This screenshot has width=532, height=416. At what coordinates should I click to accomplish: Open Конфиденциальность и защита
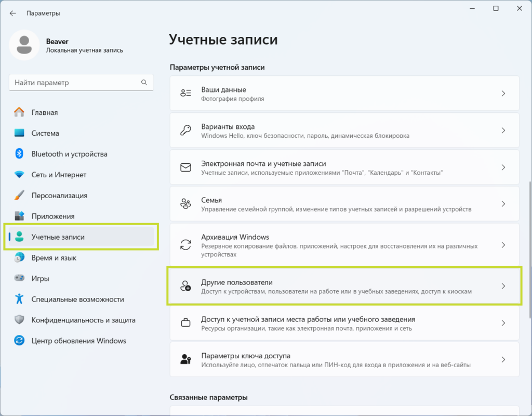(x=82, y=320)
